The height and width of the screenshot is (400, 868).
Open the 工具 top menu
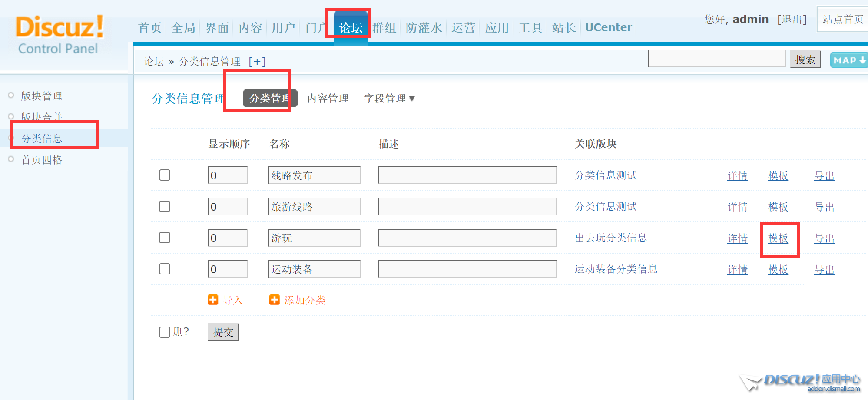530,28
